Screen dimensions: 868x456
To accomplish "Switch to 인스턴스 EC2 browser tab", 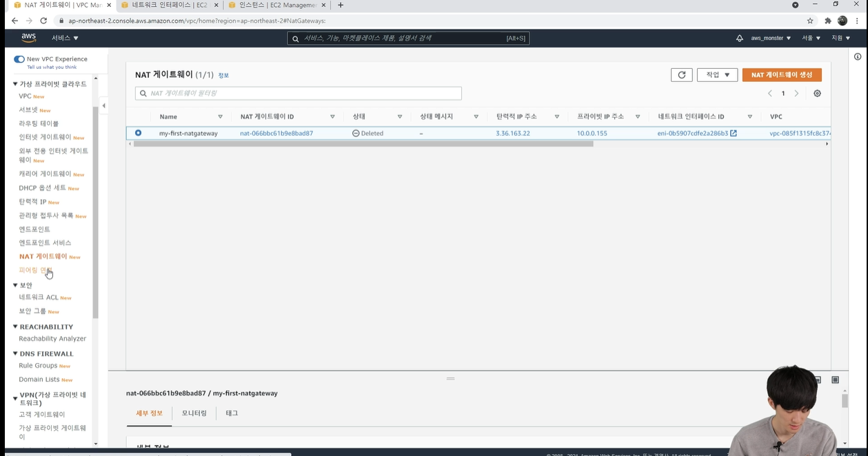I will [x=277, y=5].
